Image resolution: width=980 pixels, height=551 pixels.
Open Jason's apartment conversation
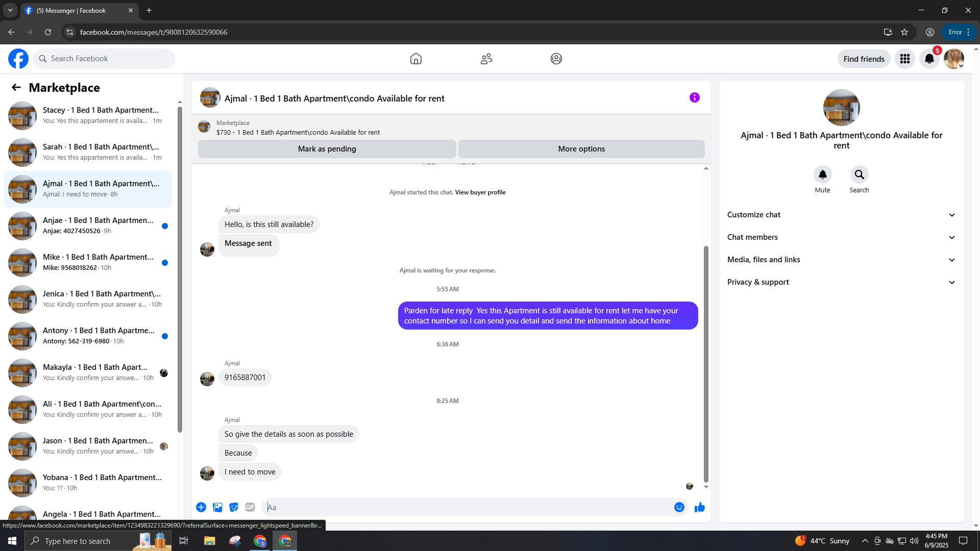click(x=88, y=446)
